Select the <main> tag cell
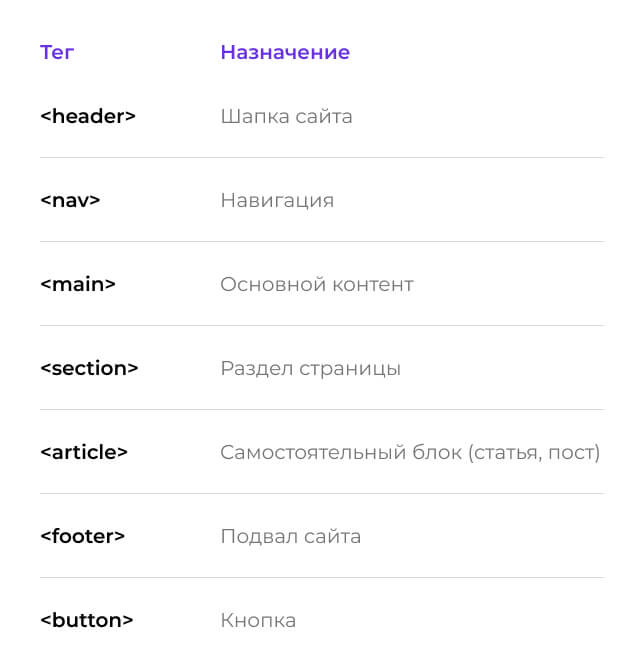 78,284
